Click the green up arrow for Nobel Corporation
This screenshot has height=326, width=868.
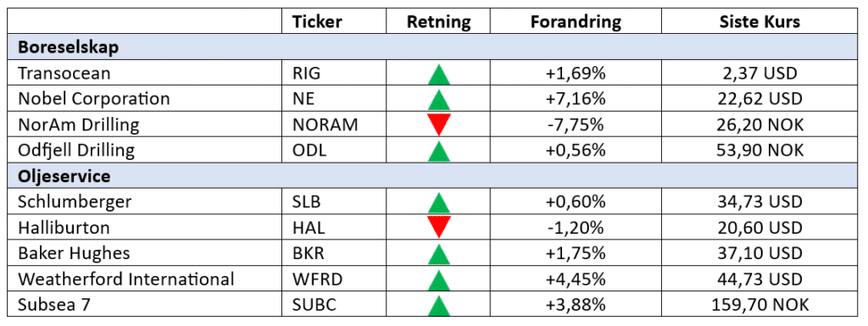pyautogui.click(x=438, y=100)
